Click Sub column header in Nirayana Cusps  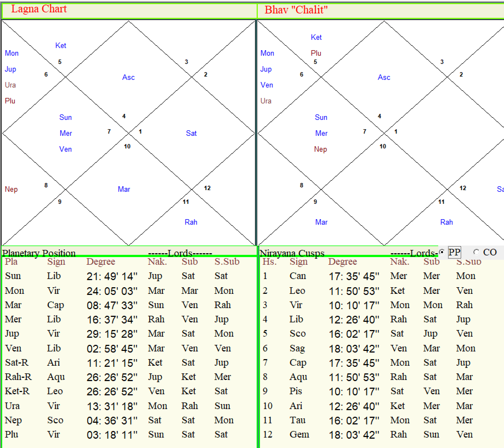pos(431,261)
